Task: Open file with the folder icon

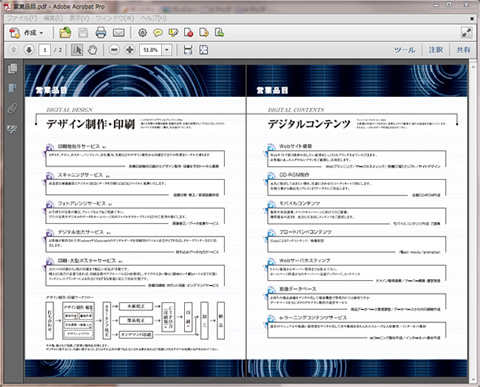Action: click(65, 33)
